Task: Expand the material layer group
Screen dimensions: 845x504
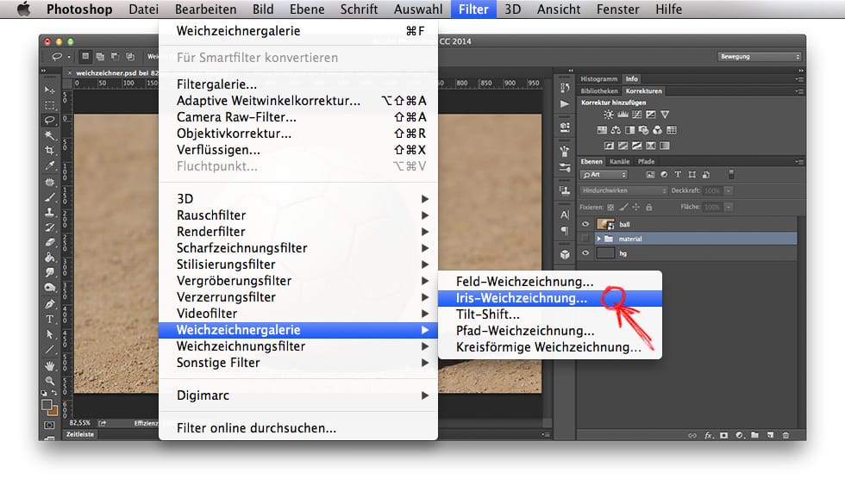Action: [x=598, y=239]
